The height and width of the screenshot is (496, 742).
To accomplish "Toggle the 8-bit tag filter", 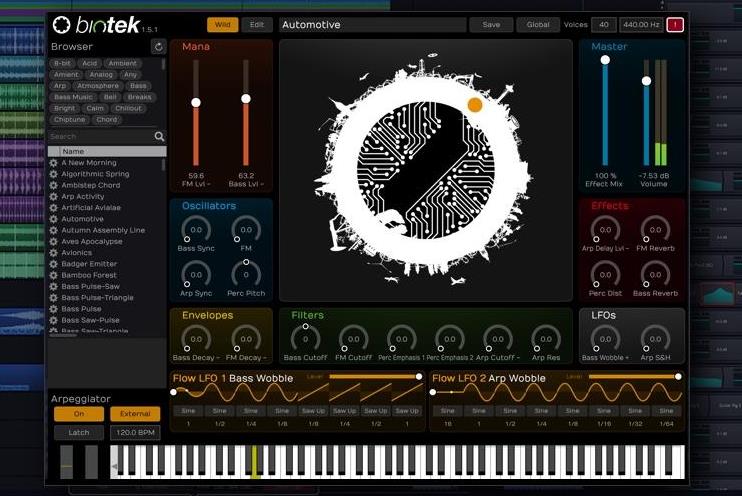I will pos(62,63).
